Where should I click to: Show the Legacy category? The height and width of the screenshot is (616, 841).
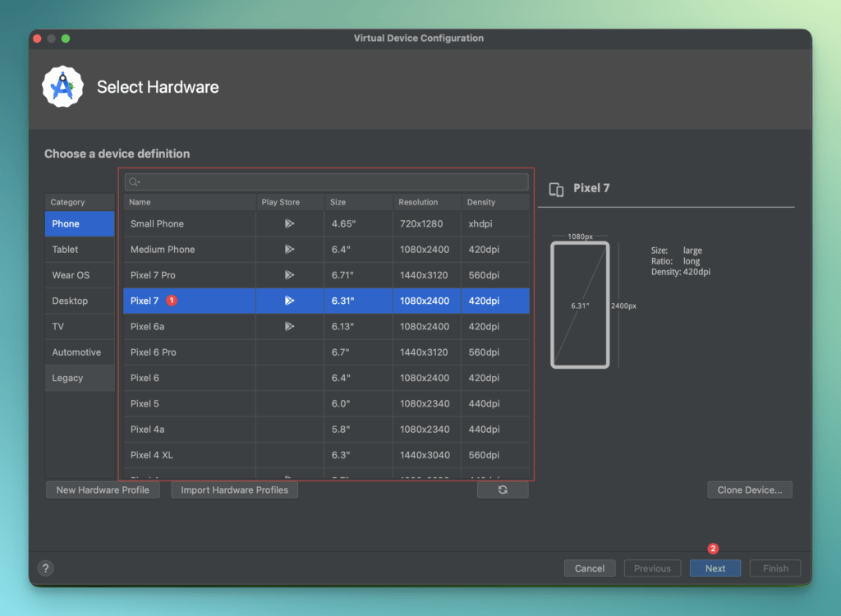point(80,379)
